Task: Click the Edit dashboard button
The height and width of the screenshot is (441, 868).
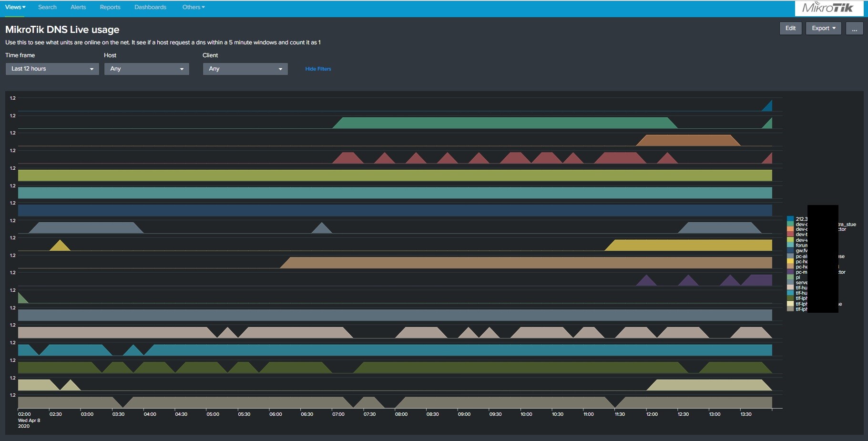Action: 790,28
